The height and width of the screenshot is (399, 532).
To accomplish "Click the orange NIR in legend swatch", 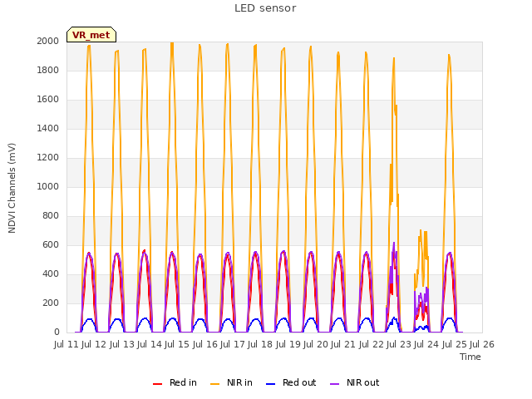I will tap(214, 384).
